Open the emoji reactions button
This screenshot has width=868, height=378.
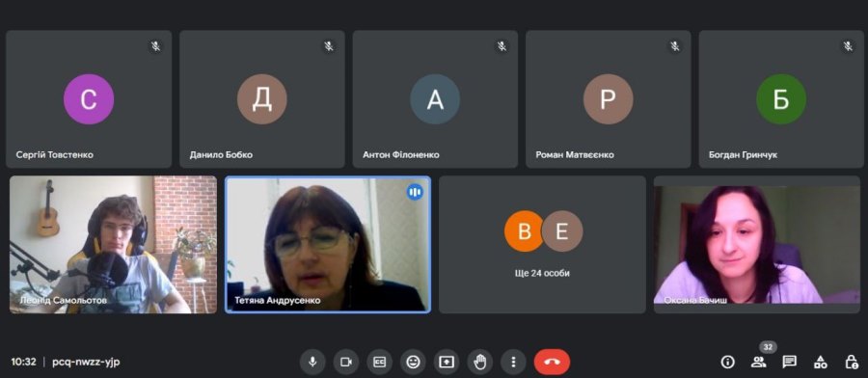click(x=413, y=362)
